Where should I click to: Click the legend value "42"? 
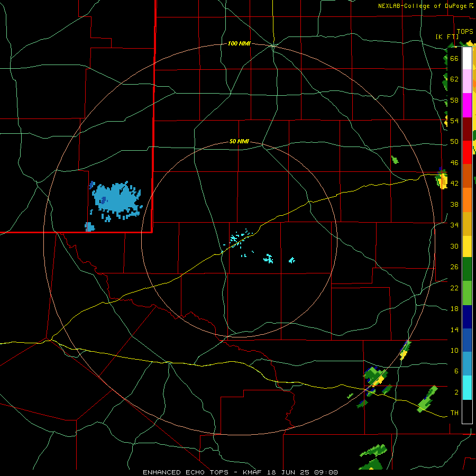pyautogui.click(x=454, y=184)
